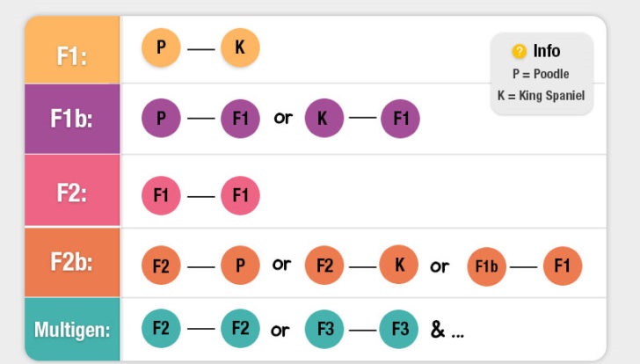This screenshot has height=364, width=640.
Task: Click the teal Multigen: row label
Action: coord(72,331)
